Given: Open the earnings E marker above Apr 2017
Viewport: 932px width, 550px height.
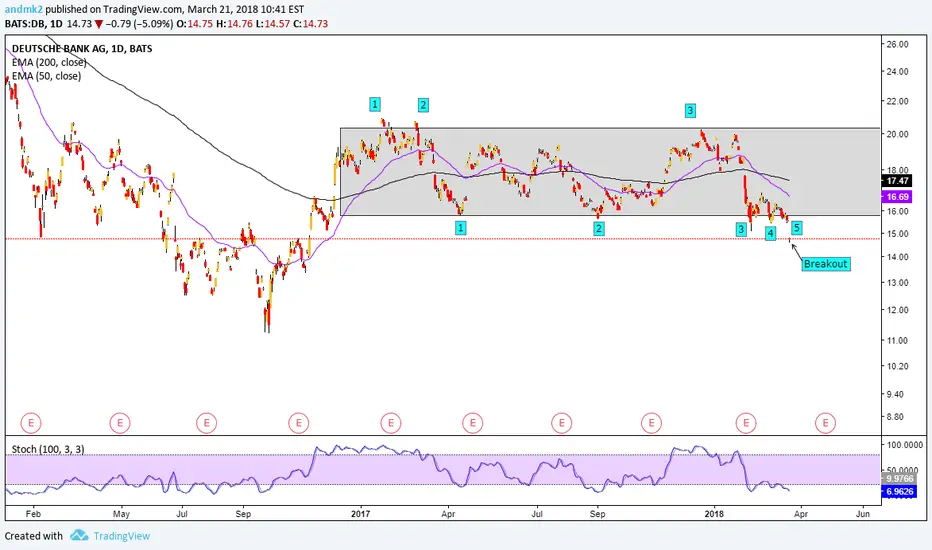Looking at the screenshot, I should pos(473,423).
